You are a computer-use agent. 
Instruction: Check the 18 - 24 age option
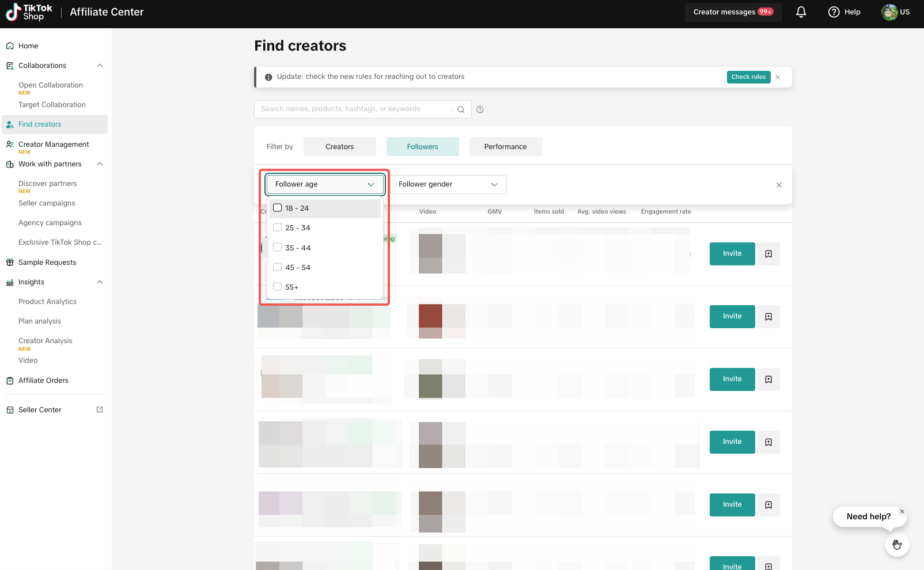coord(278,208)
